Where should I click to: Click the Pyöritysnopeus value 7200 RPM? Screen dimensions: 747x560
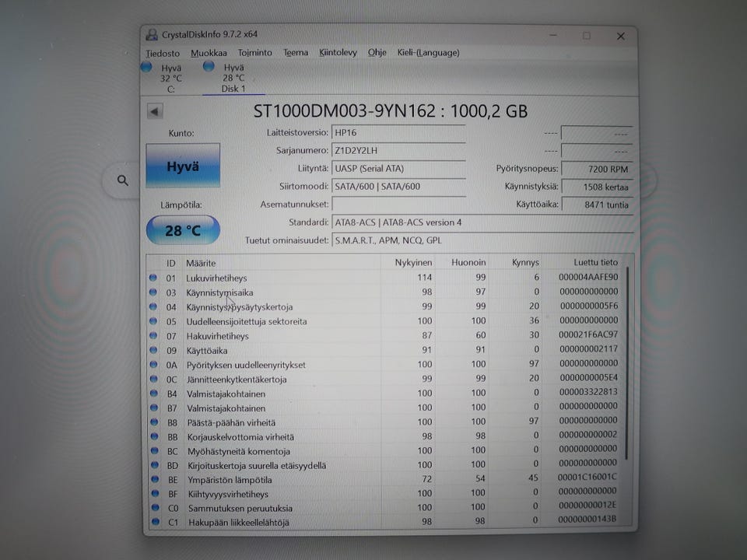597,169
